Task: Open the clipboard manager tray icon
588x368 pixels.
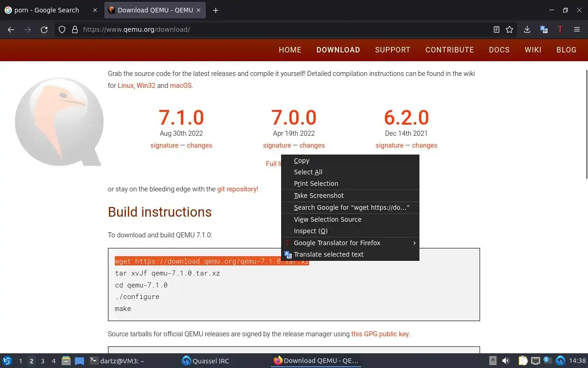Action: 523,361
